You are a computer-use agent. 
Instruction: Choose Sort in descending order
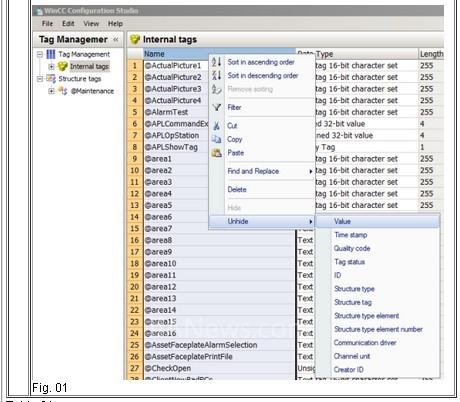click(263, 76)
